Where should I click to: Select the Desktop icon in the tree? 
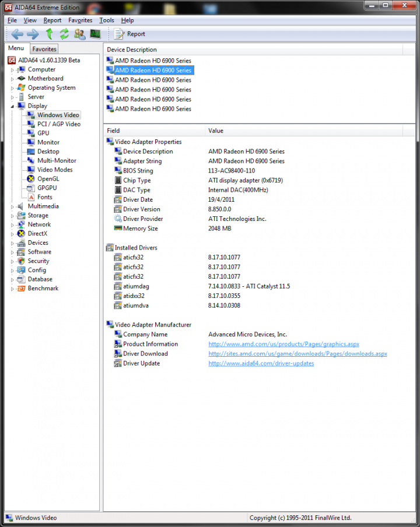[x=31, y=152]
